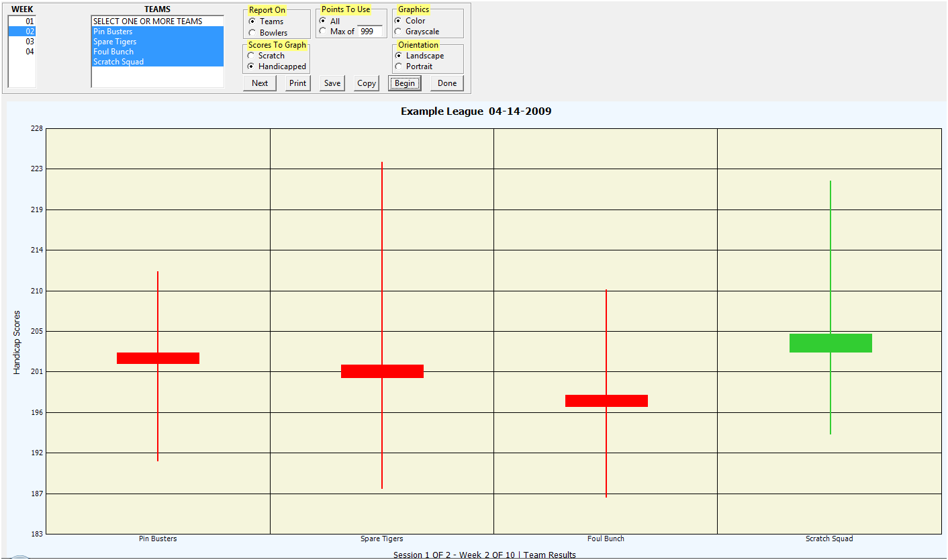
Task: Click the Session 1 OF 2 footer text
Action: coord(485,555)
